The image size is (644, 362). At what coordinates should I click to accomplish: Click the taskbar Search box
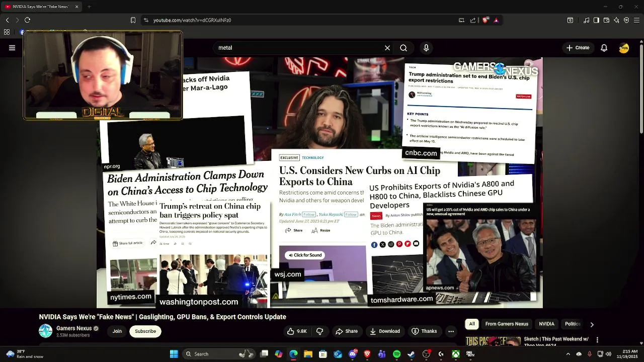218,354
